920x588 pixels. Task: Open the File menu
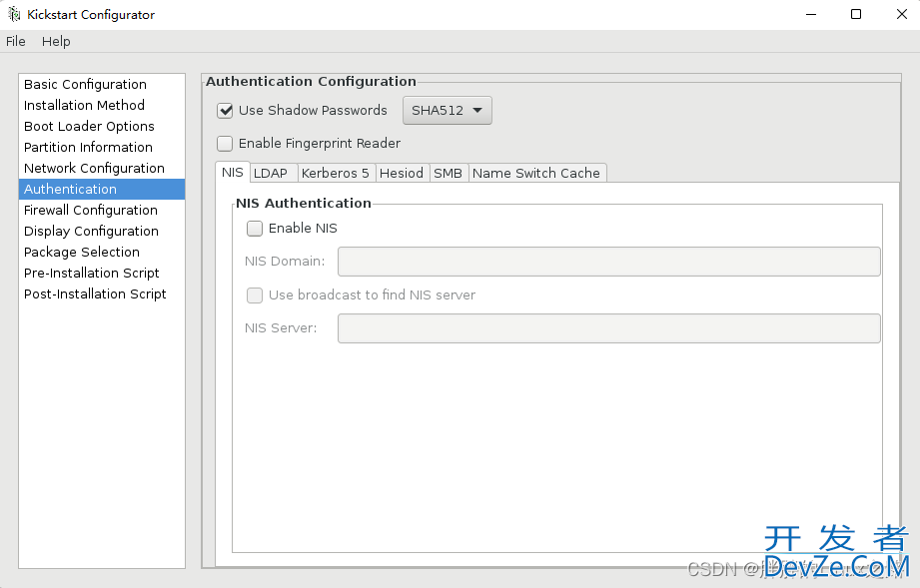click(x=16, y=42)
